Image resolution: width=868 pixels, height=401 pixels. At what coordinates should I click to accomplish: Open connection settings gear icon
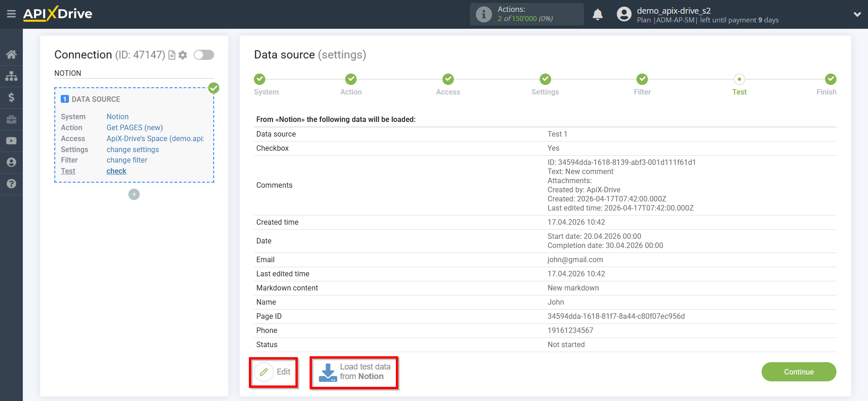click(183, 55)
